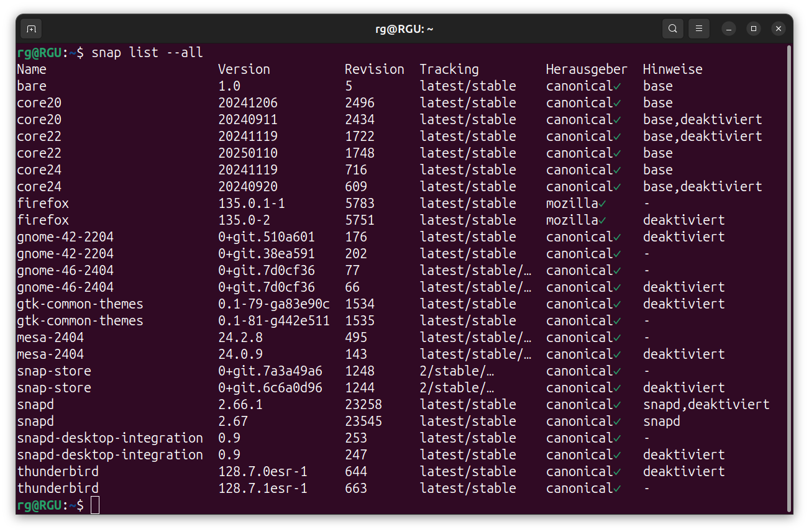This screenshot has width=809, height=532.
Task: Click revision 1722 of core22
Action: [x=360, y=137]
